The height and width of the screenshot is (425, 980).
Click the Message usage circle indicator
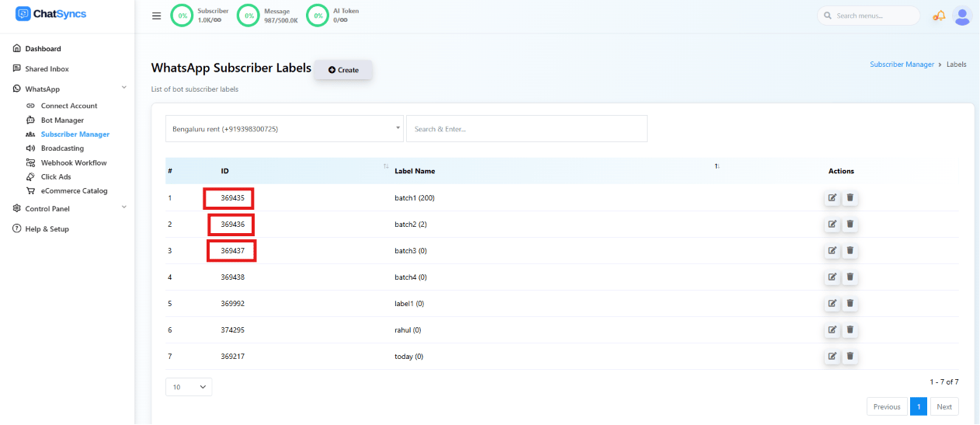pos(248,16)
